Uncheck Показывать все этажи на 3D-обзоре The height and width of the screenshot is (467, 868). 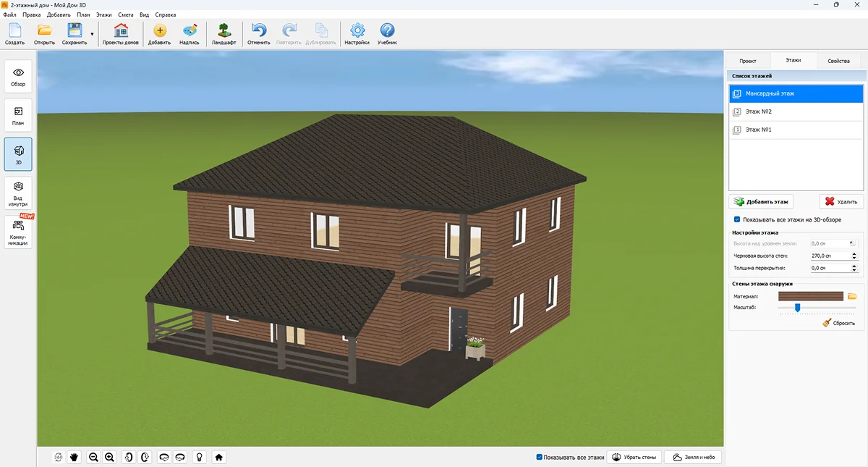[737, 219]
